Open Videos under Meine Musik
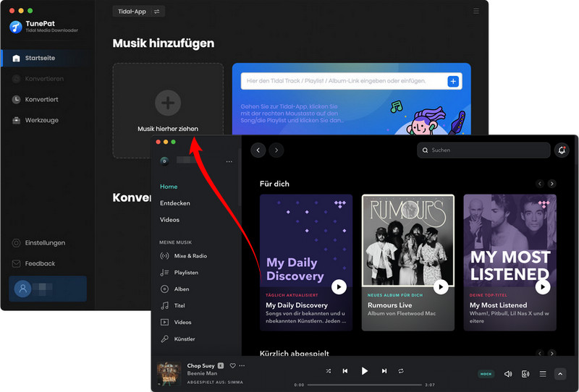Viewport: 579px width, 392px height. 176,323
